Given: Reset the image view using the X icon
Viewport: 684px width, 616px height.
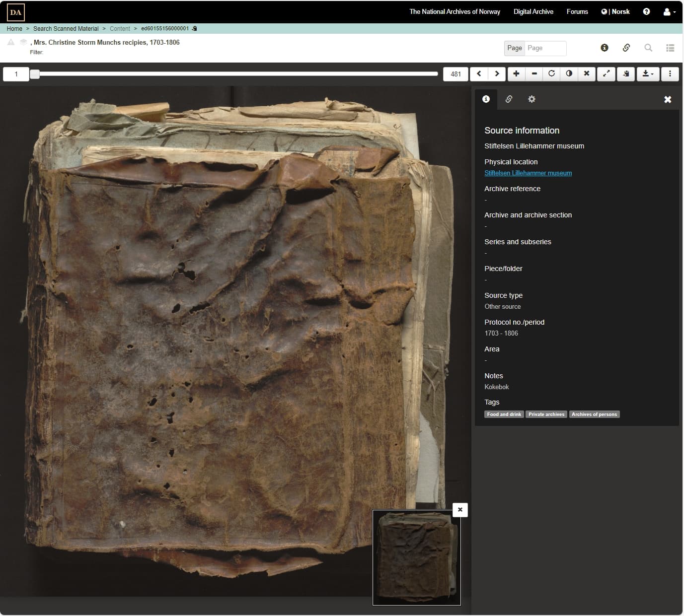Looking at the screenshot, I should (587, 74).
